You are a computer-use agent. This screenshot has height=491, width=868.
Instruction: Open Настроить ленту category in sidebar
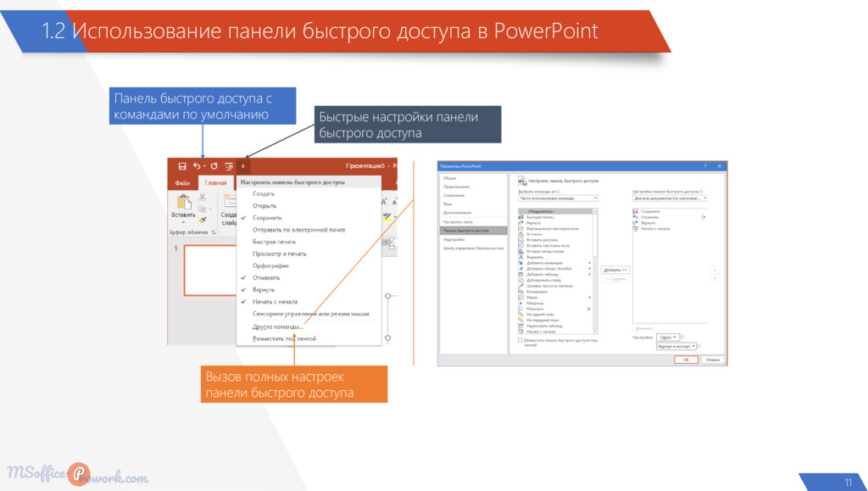[473, 222]
